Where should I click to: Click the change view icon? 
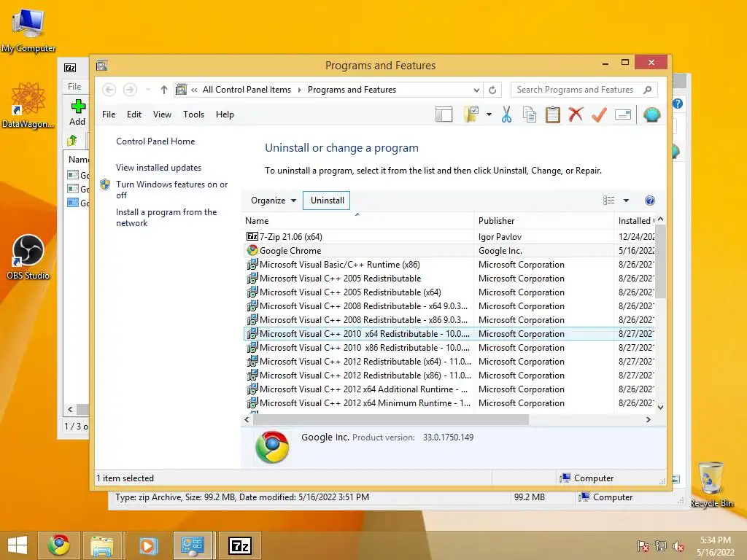[609, 201]
